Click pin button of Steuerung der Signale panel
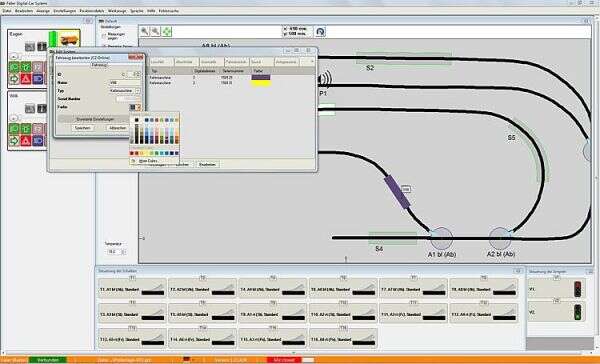Screen dimensions: 600x364 (x=589, y=271)
